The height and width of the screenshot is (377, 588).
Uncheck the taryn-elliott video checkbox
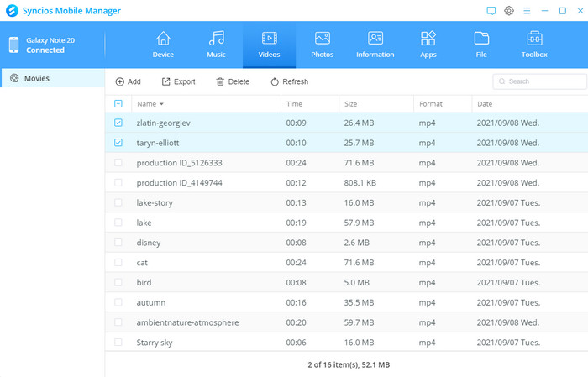pos(118,143)
